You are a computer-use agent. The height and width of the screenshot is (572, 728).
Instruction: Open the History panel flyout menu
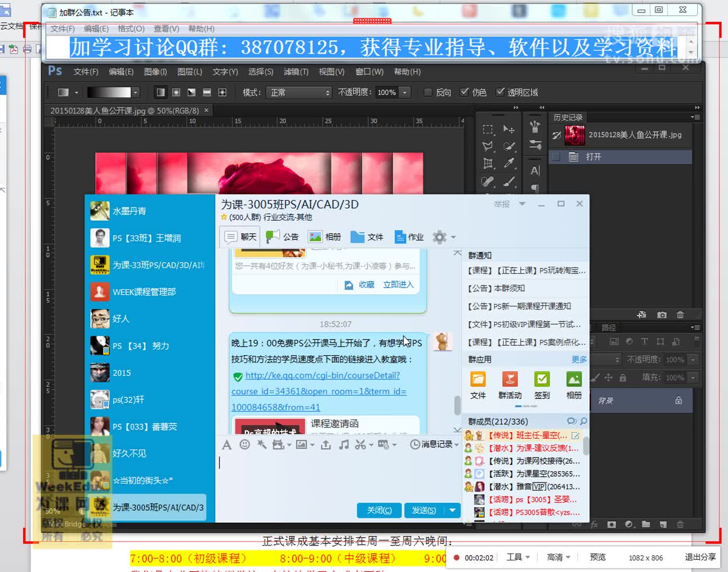point(695,117)
